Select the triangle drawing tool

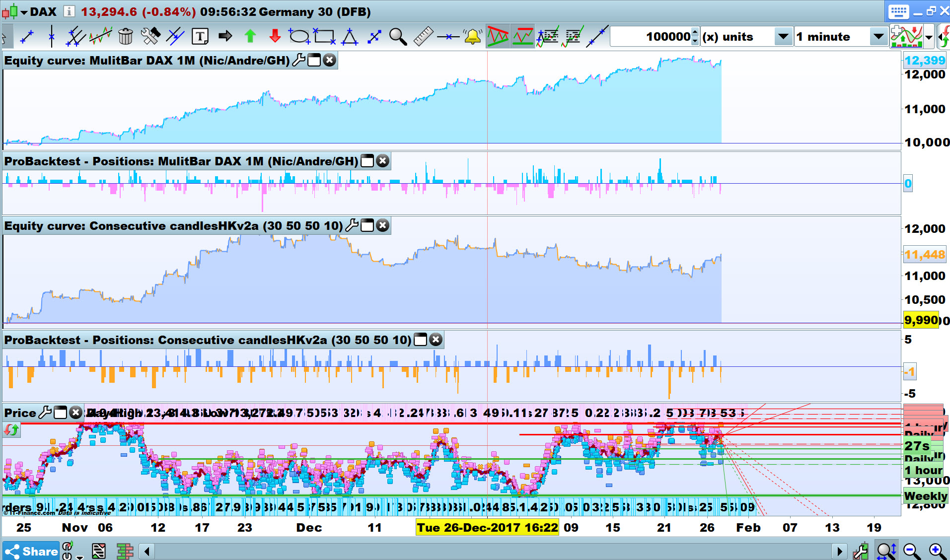tap(350, 37)
